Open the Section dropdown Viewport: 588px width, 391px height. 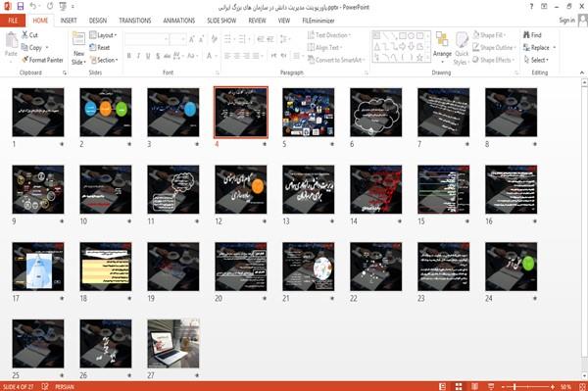[x=104, y=60]
